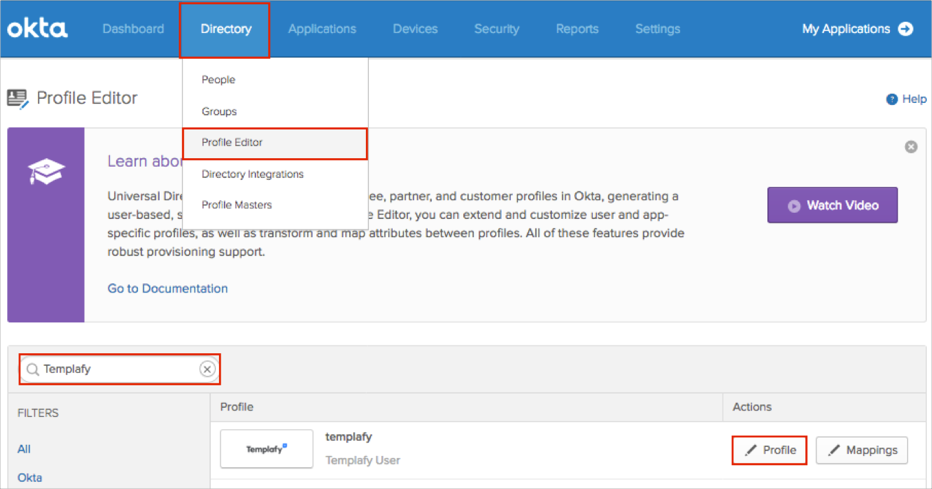Open Directory Integrations menu entry
Screen dimensions: 932x489
coord(252,174)
